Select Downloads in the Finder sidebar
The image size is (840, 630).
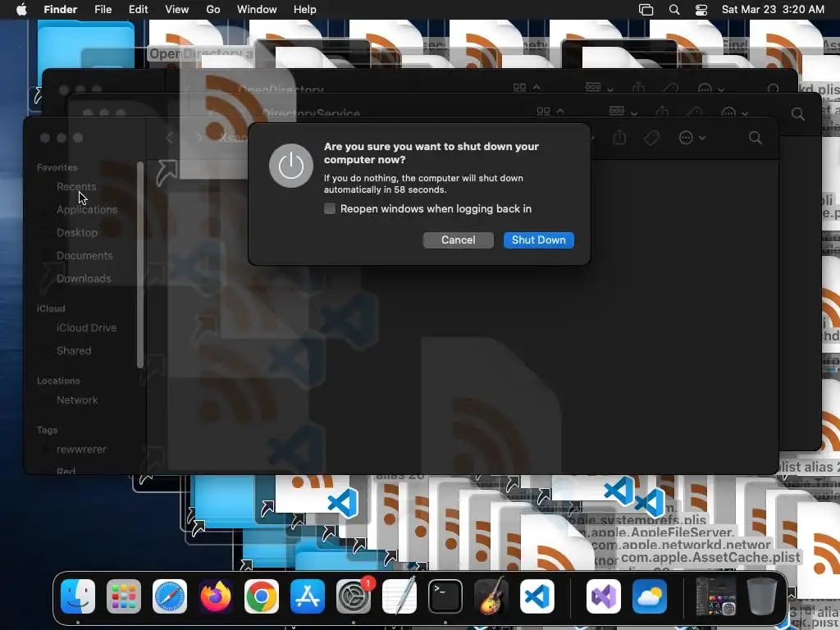tap(84, 279)
